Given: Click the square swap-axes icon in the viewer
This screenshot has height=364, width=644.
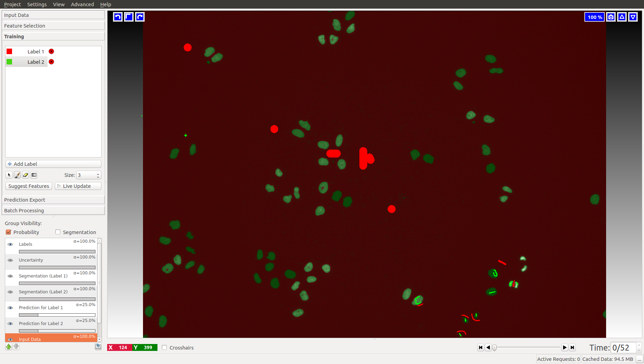Looking at the screenshot, I should point(129,17).
